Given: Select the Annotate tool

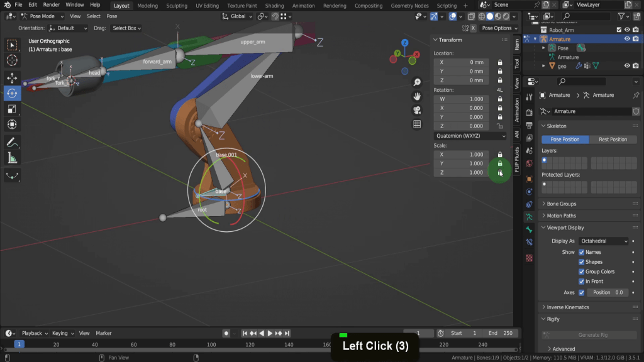Looking at the screenshot, I should point(12,143).
